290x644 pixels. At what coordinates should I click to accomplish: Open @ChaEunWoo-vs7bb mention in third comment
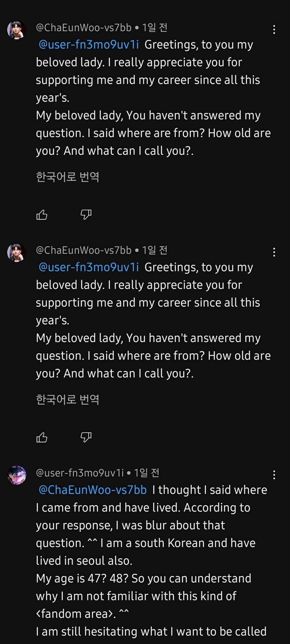[92, 490]
